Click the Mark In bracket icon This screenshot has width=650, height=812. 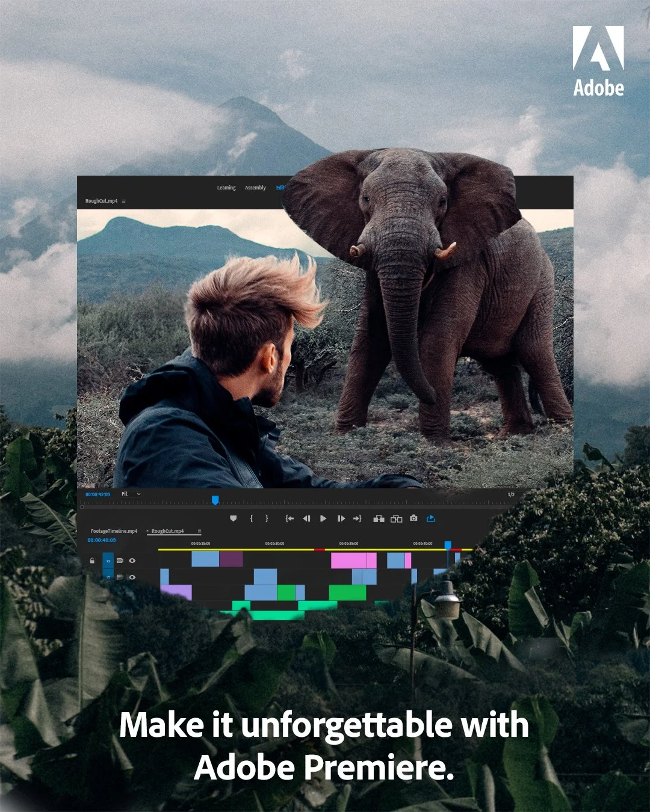point(252,518)
